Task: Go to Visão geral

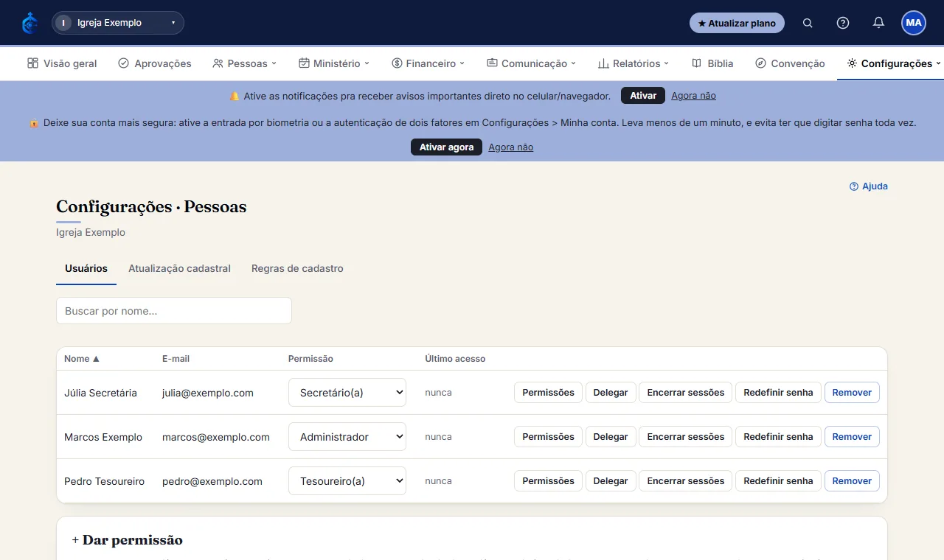Action: click(62, 63)
